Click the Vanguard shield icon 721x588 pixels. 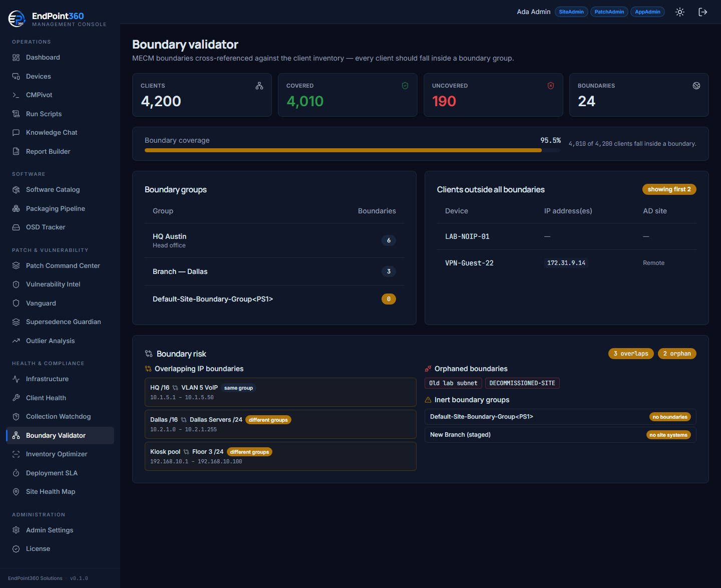click(16, 304)
